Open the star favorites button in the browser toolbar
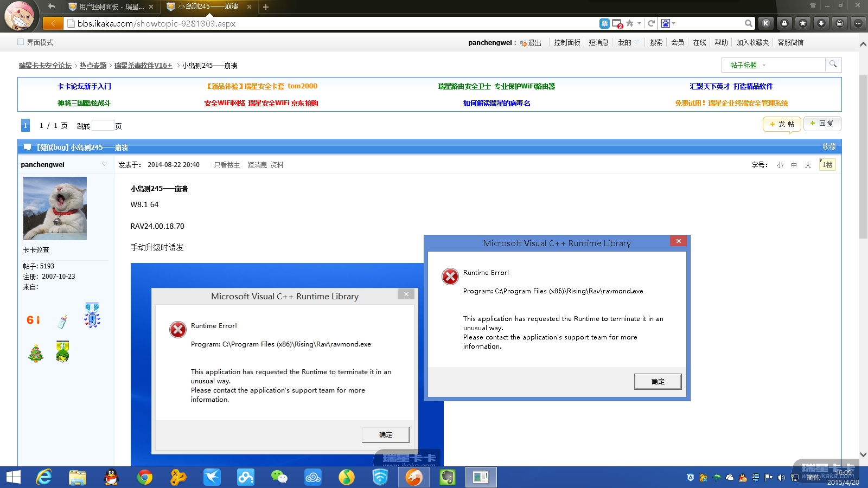Viewport: 868px width, 488px height. coord(803,23)
